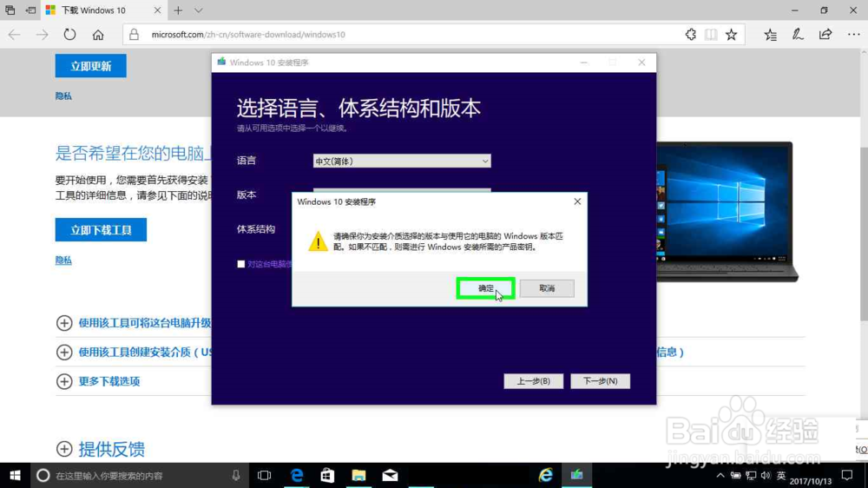Click 上一步(B) button in setup

point(533,381)
